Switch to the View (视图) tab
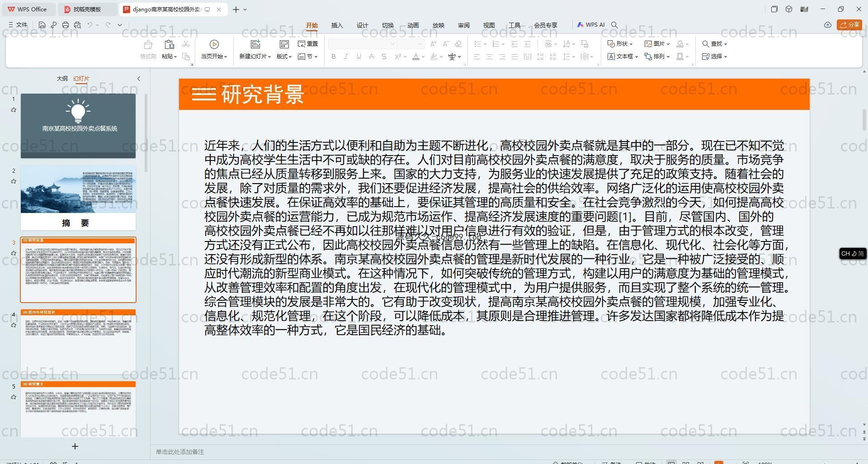The image size is (868, 464). (489, 25)
